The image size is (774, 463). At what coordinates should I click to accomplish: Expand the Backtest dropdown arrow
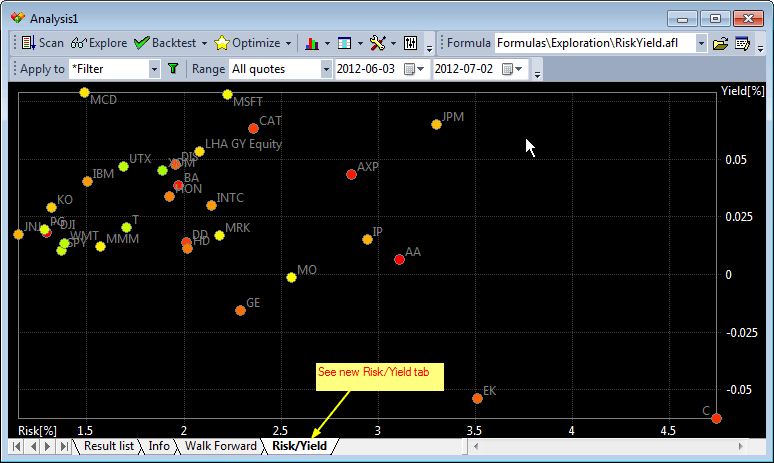[204, 43]
